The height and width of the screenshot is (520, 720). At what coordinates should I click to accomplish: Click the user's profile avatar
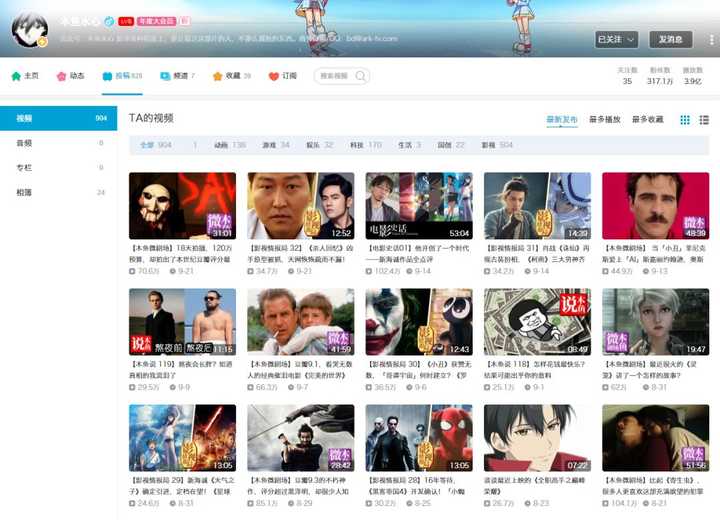[x=30, y=30]
